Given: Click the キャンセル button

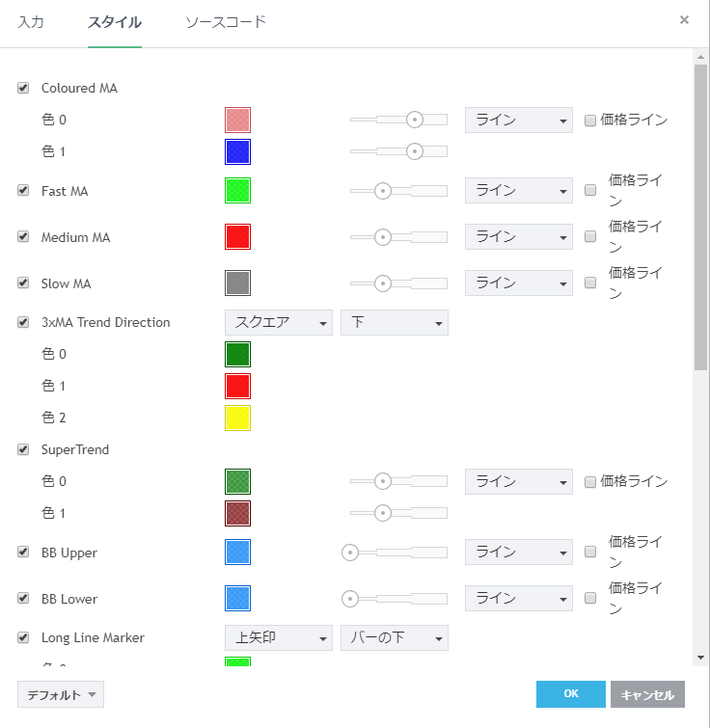Looking at the screenshot, I should (x=647, y=694).
